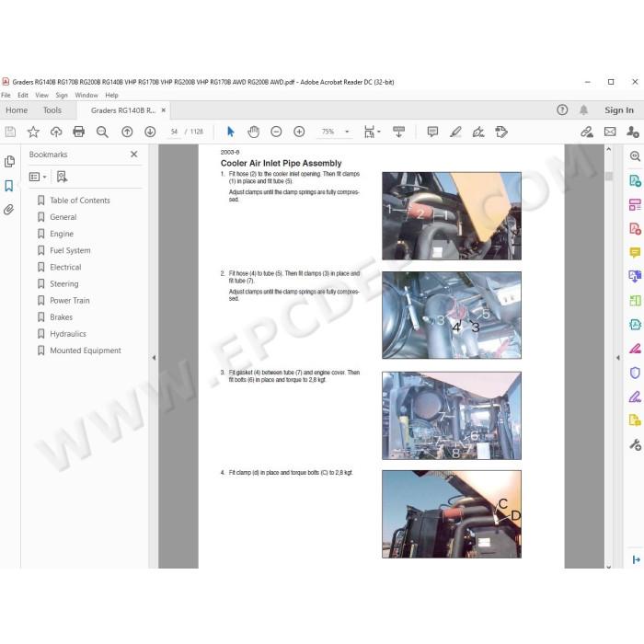Switch to the Tools tab
This screenshot has width=644, height=644.
click(52, 110)
